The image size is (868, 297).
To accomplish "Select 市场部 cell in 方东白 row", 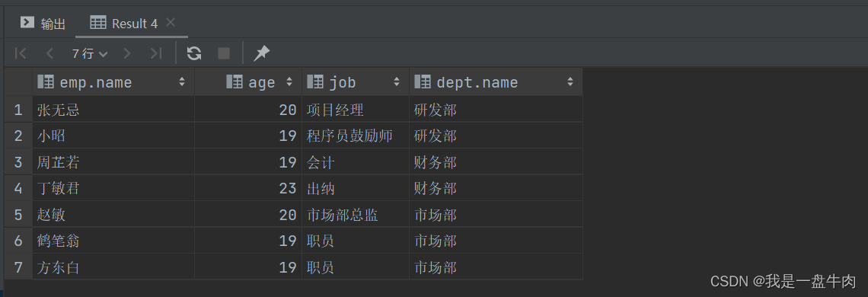I will point(496,267).
